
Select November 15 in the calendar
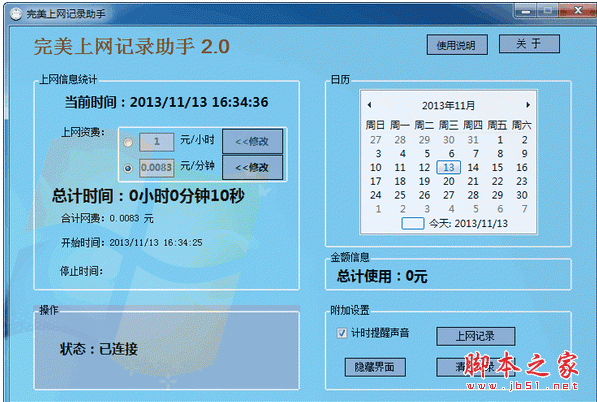(497, 168)
